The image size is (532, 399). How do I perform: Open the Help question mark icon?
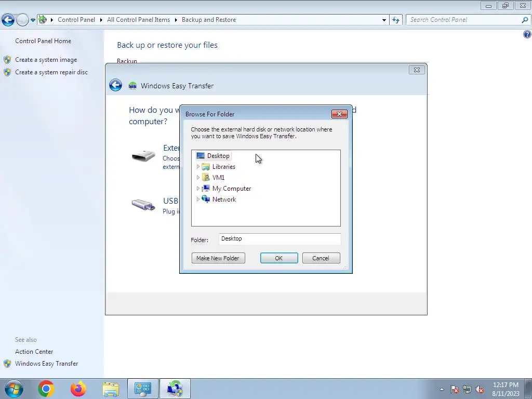click(x=527, y=34)
